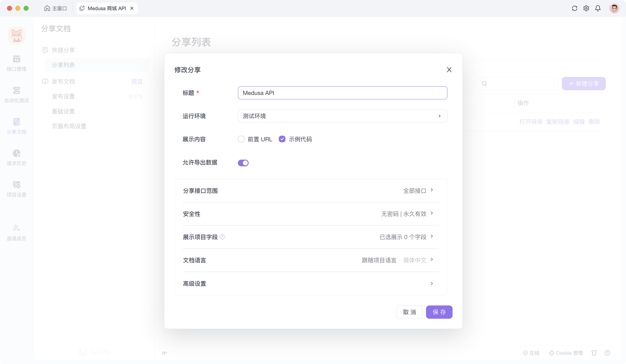Select Medusa 商城 API tab
This screenshot has height=364, width=626.
107,8
